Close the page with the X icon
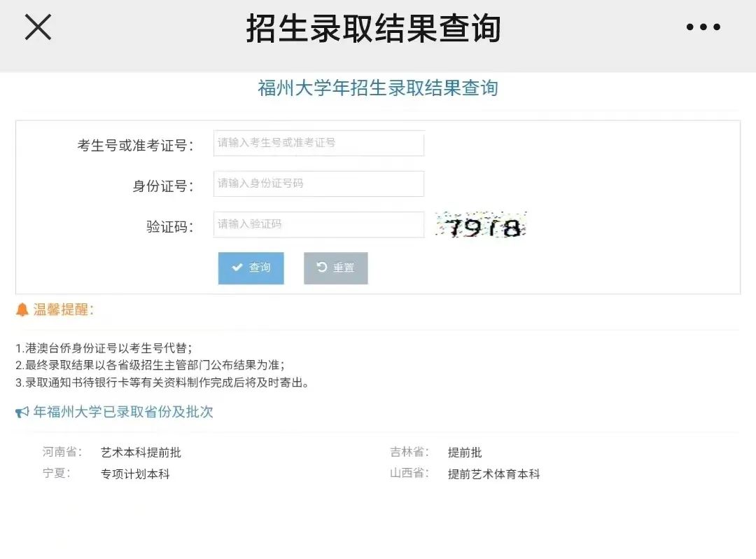756x559 pixels. (x=38, y=27)
